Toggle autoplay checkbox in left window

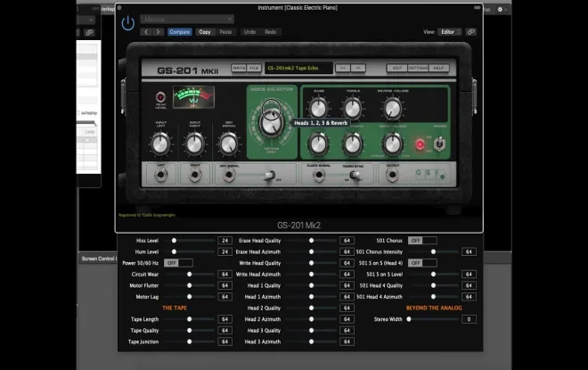[x=78, y=113]
